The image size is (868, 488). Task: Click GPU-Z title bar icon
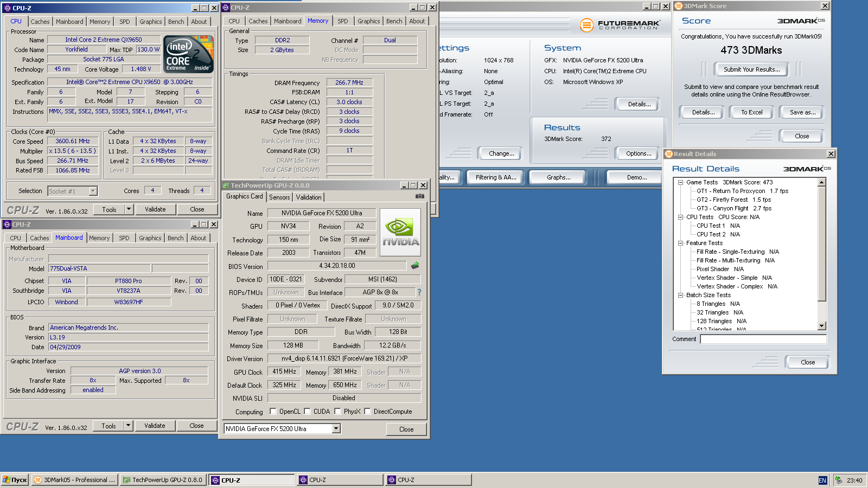[x=227, y=185]
